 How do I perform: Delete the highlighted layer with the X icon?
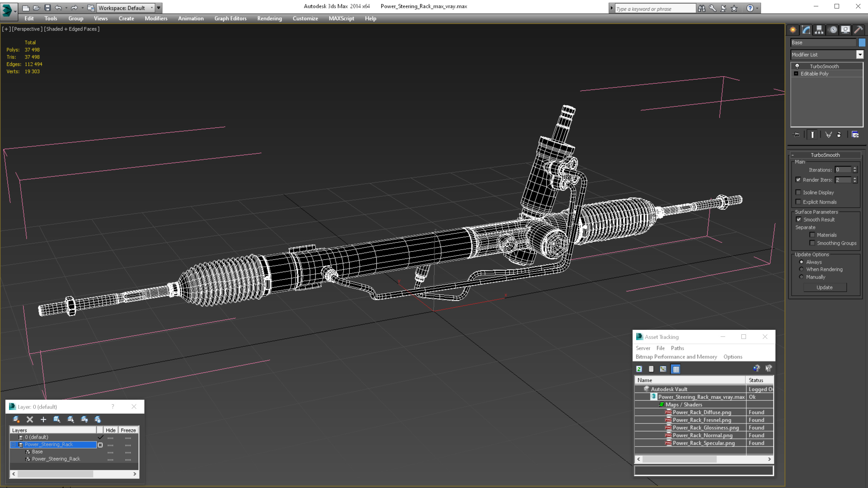tap(30, 419)
